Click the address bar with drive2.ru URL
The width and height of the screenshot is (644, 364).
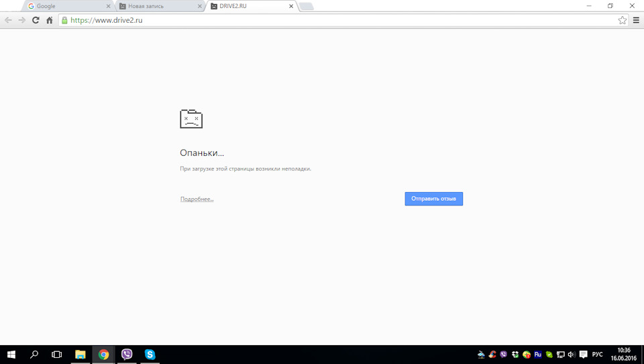(x=337, y=20)
